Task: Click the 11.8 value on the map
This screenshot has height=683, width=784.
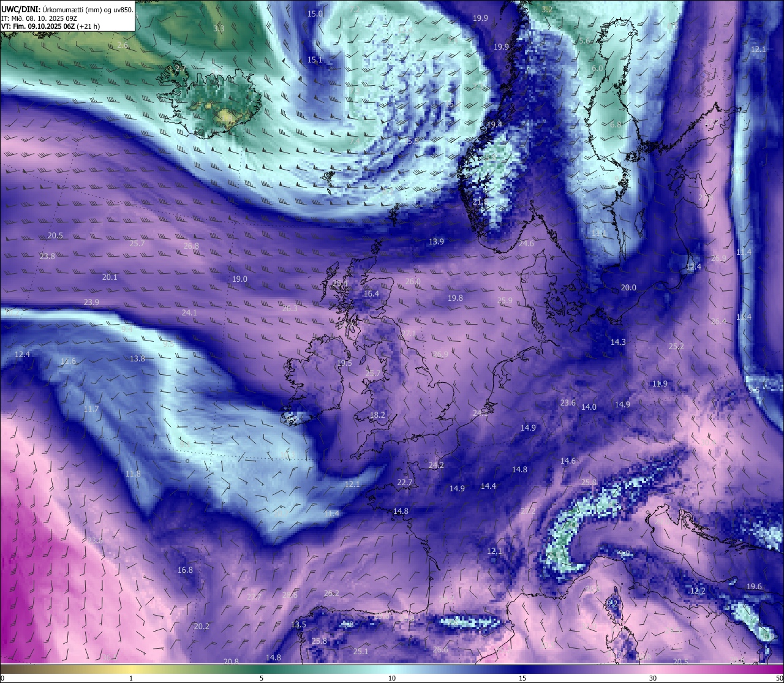Action: (133, 474)
